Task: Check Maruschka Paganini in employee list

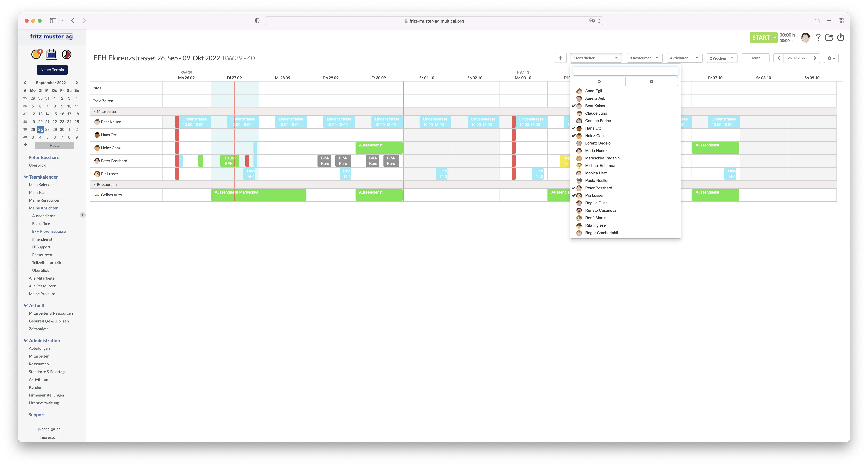Action: tap(625, 158)
